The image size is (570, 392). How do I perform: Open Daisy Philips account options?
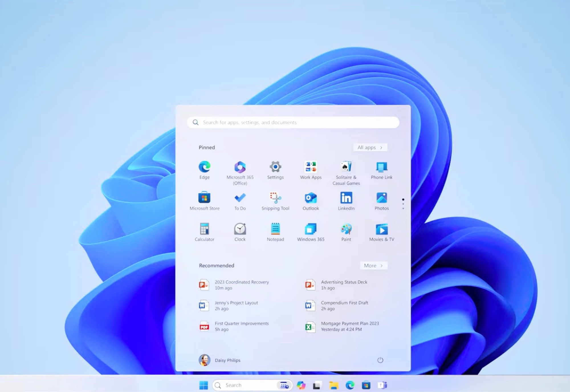[x=220, y=360]
